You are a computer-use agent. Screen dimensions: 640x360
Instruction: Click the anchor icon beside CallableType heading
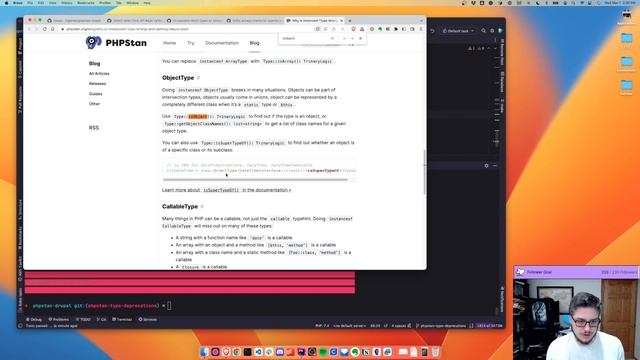click(x=202, y=207)
